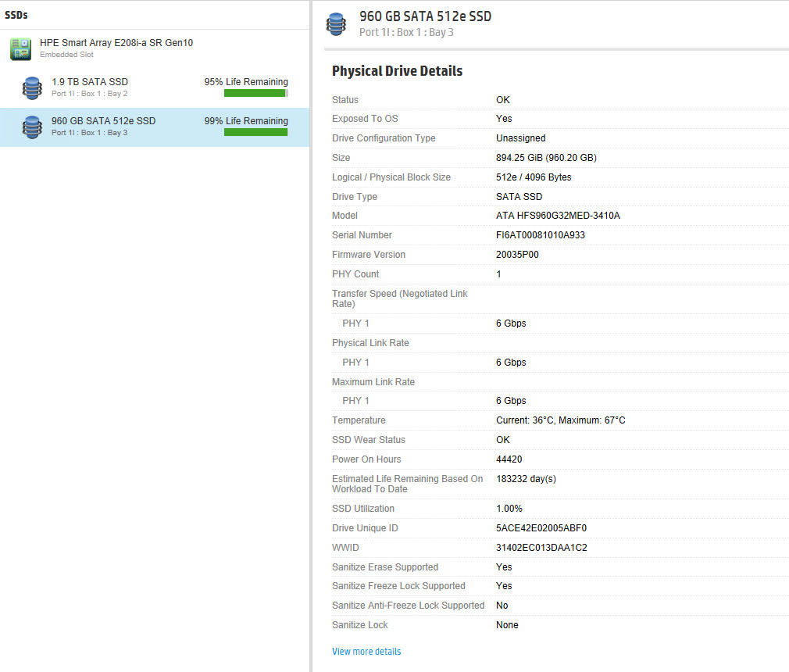Click the serial number FI6AT00081010A933
The height and width of the screenshot is (672, 789).
click(541, 235)
